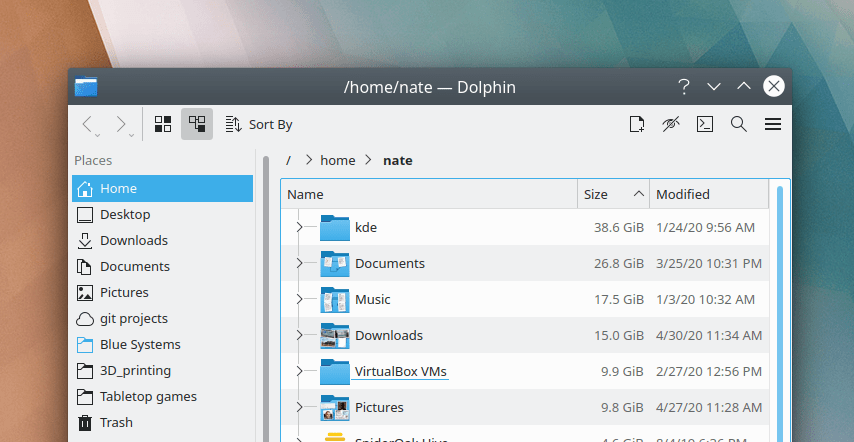This screenshot has height=442, width=854.
Task: Go forward with the forward arrow
Action: (x=122, y=124)
